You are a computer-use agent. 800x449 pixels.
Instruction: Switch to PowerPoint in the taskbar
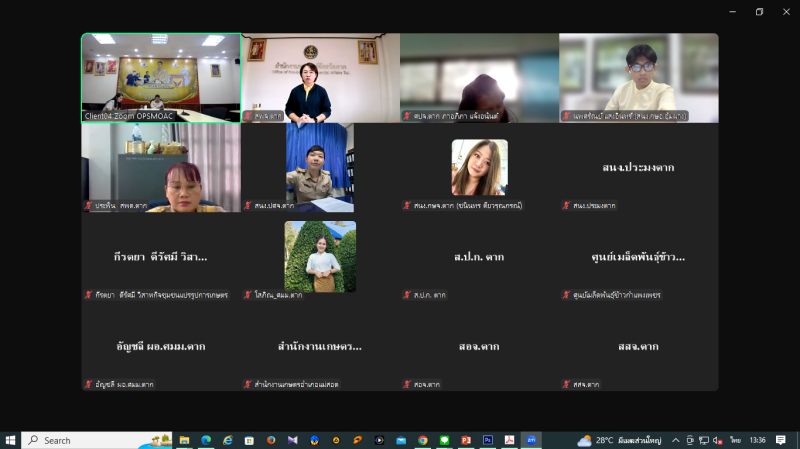466,440
